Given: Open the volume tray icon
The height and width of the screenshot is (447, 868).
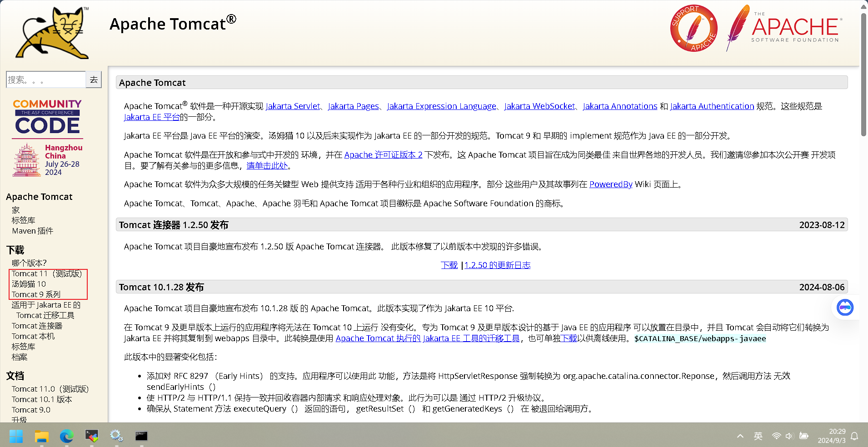Looking at the screenshot, I should pyautogui.click(x=789, y=436).
